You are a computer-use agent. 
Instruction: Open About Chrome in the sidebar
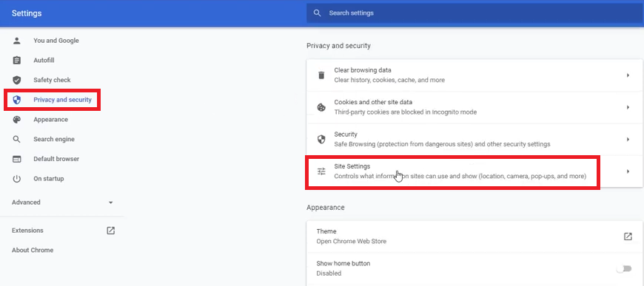(x=33, y=250)
